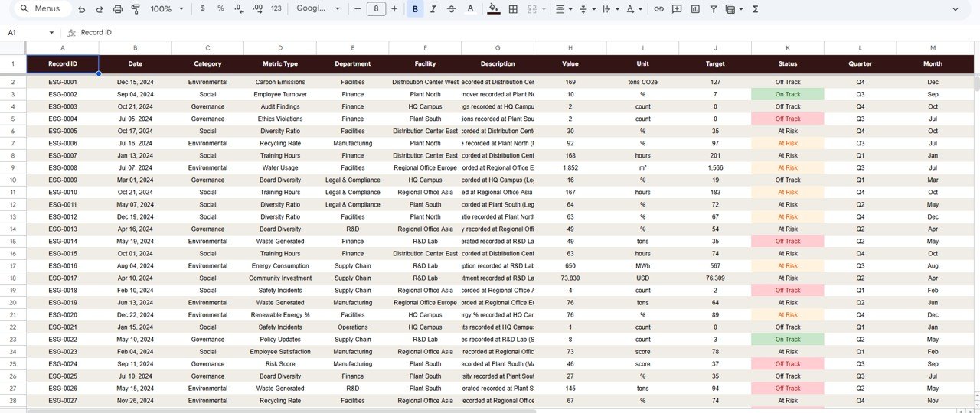Open text rotation dropdown

(633, 9)
